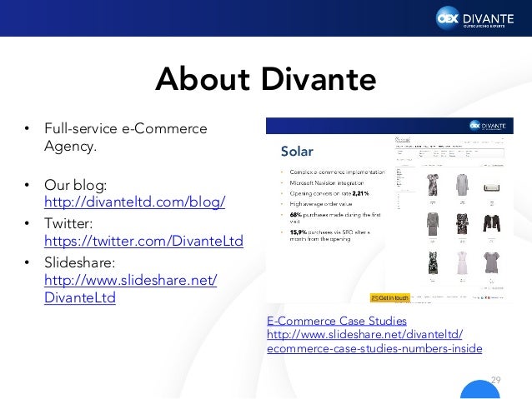The height and width of the screenshot is (399, 532).
Task: Click the white handbag product image
Action: pos(492,187)
